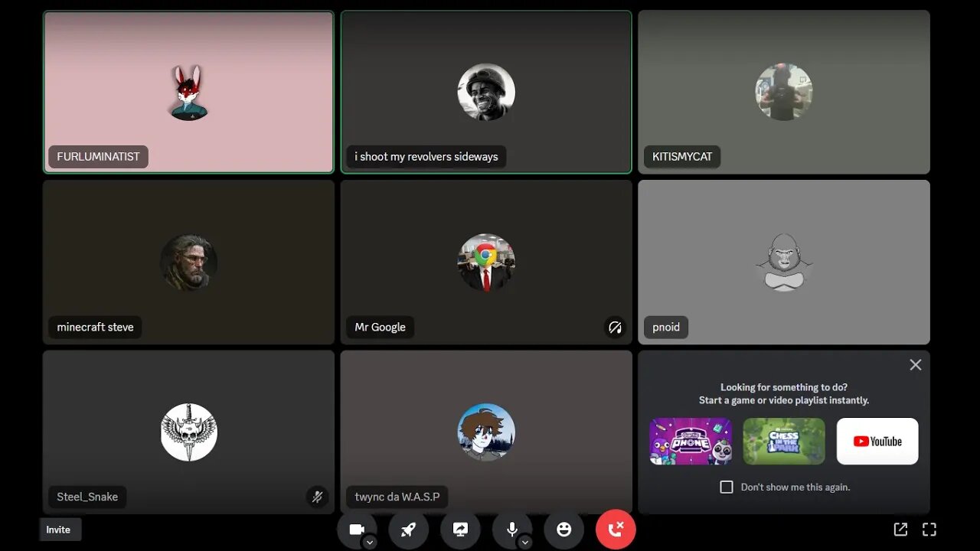Click "Looking for something to do?" text

(784, 387)
